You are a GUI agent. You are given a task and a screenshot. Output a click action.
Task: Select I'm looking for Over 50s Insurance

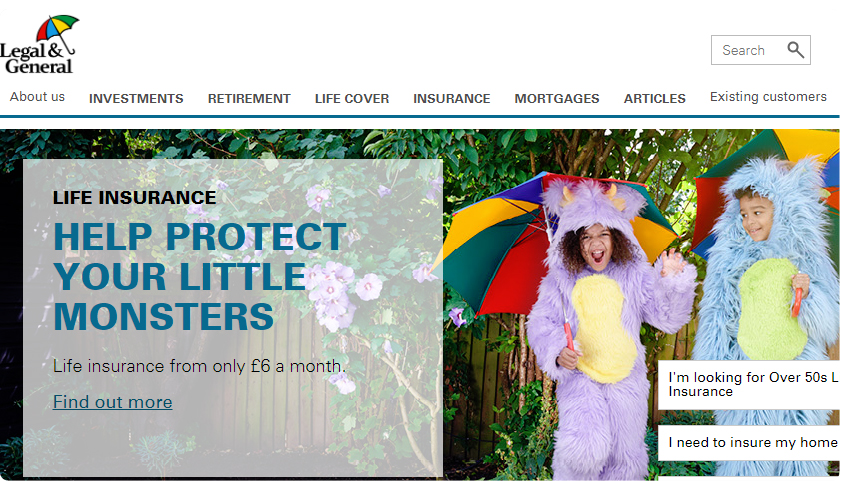point(752,385)
